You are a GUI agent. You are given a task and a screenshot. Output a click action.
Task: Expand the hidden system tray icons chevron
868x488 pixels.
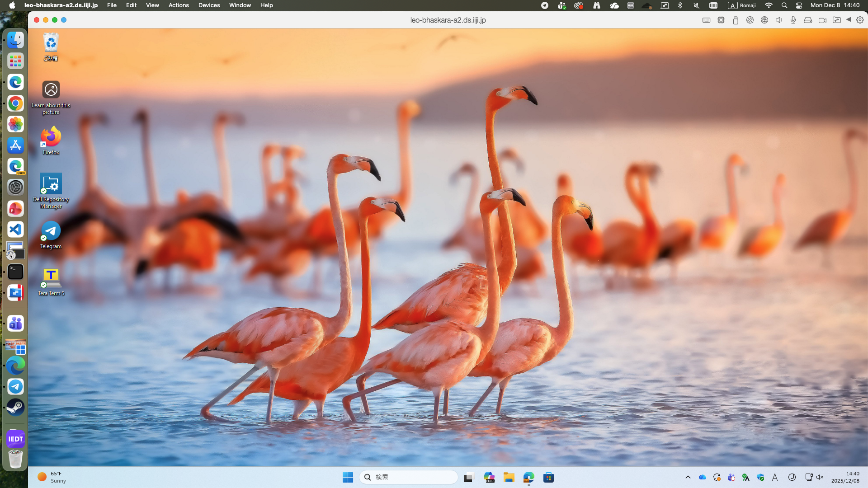point(688,477)
